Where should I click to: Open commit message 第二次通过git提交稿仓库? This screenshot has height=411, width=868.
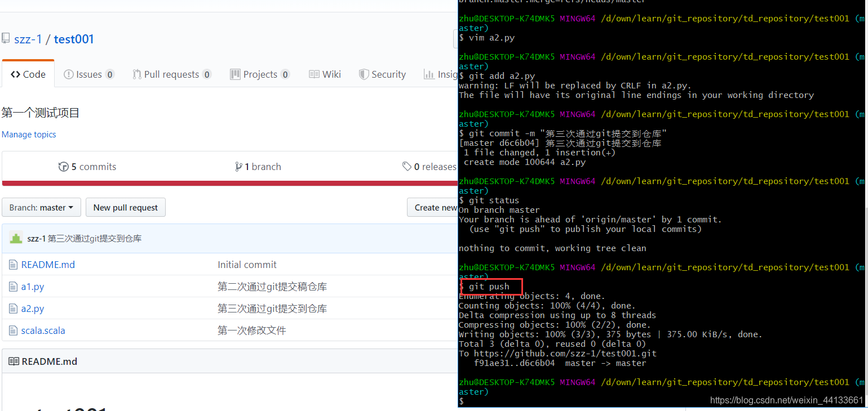272,287
